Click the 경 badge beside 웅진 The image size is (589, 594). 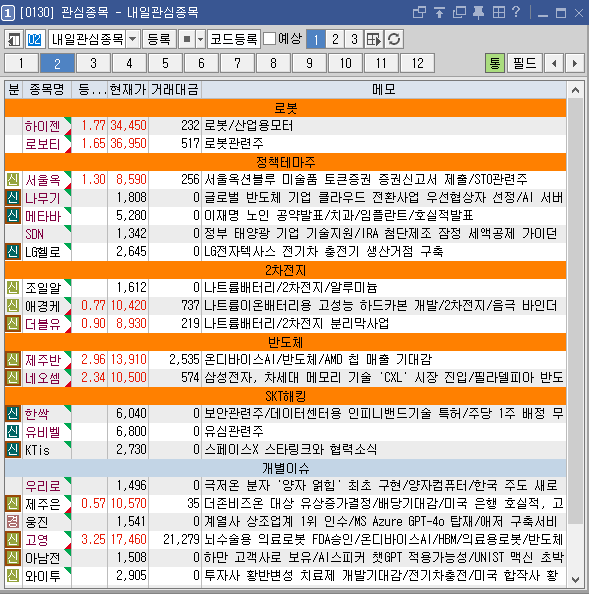pos(13,521)
